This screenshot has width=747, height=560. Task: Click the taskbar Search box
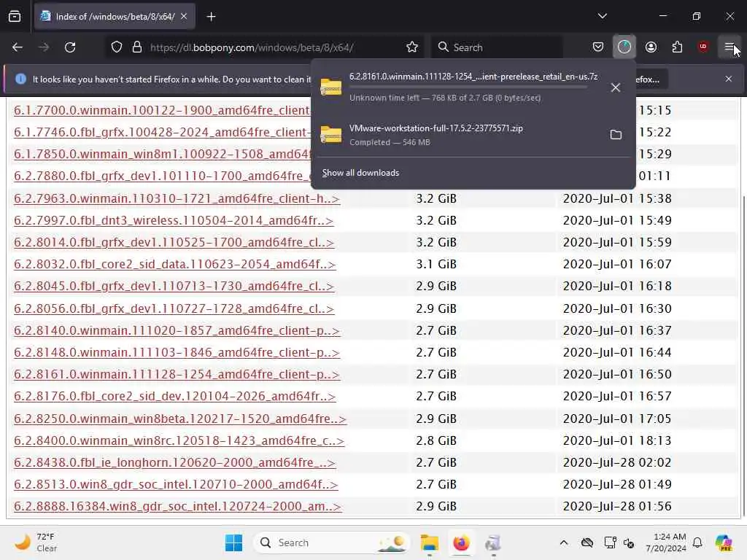click(x=332, y=542)
